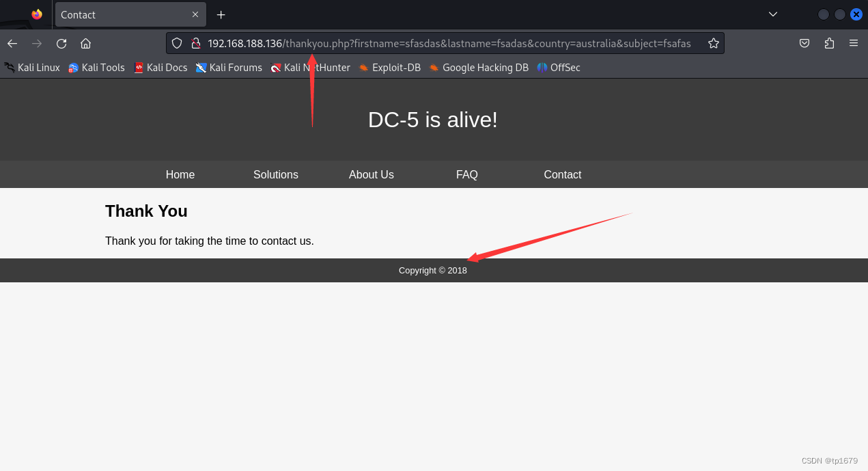
Task: Open the About Us nav item
Action: click(372, 175)
